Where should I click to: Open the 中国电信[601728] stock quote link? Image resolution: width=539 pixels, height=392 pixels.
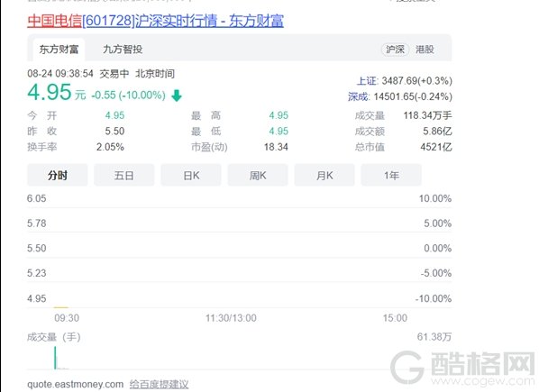pyautogui.click(x=155, y=21)
